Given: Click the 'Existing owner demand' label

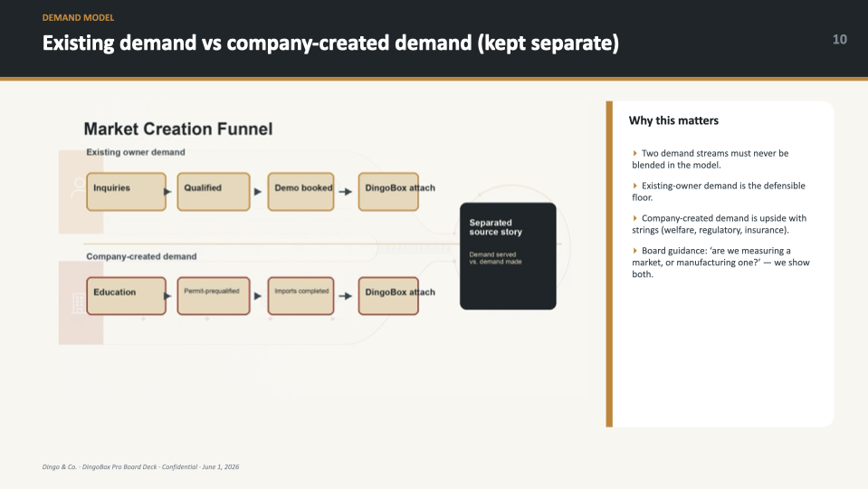Looking at the screenshot, I should [x=136, y=152].
